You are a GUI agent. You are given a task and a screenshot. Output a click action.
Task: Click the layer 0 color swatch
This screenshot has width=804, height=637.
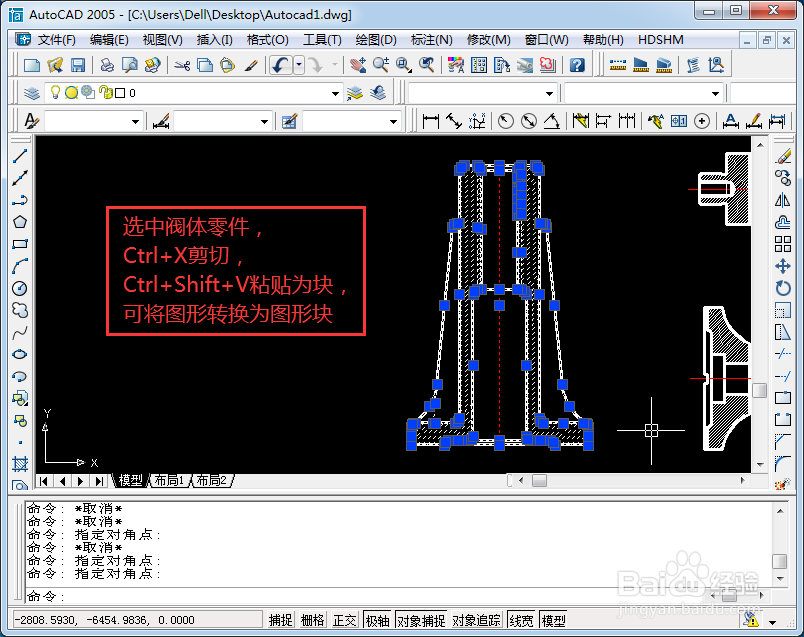(120, 93)
